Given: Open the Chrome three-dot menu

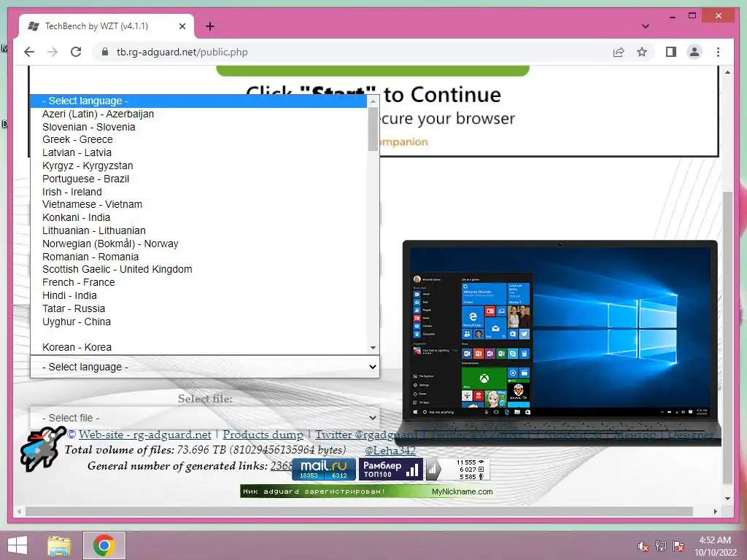Looking at the screenshot, I should 718,52.
